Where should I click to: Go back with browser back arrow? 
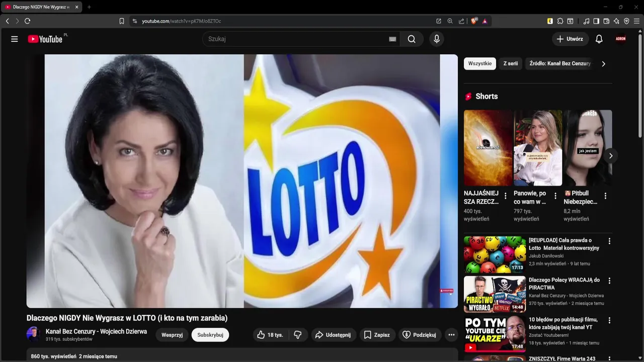point(7,21)
